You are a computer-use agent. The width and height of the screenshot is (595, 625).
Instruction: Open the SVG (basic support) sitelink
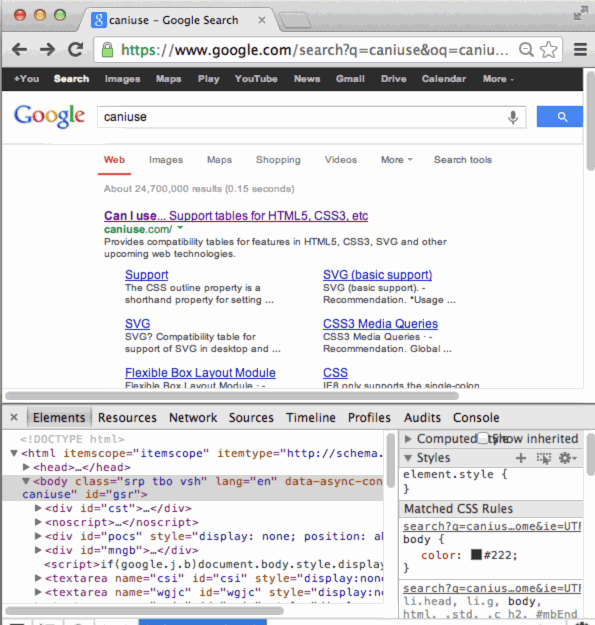[x=377, y=275]
